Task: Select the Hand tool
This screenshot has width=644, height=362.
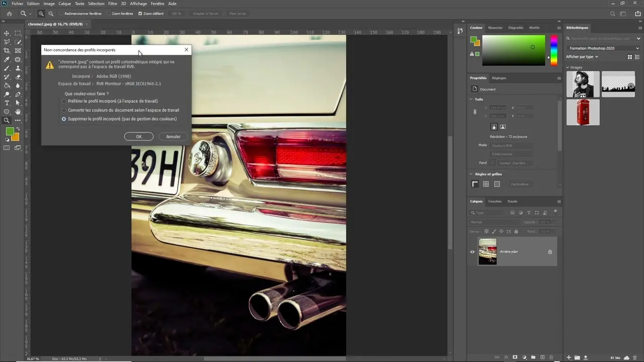Action: point(18,112)
